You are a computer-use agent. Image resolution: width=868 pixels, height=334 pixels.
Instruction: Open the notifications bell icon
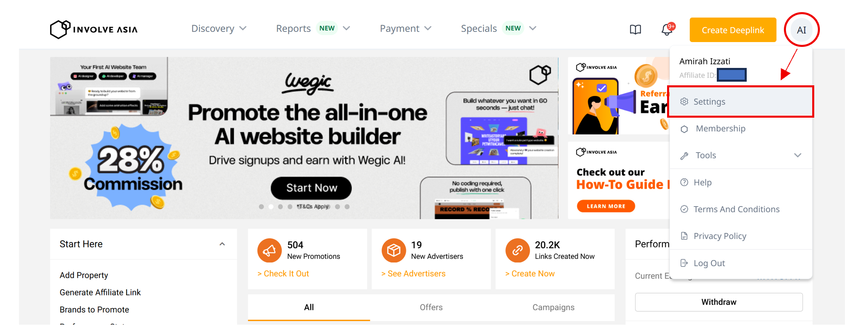pyautogui.click(x=667, y=30)
